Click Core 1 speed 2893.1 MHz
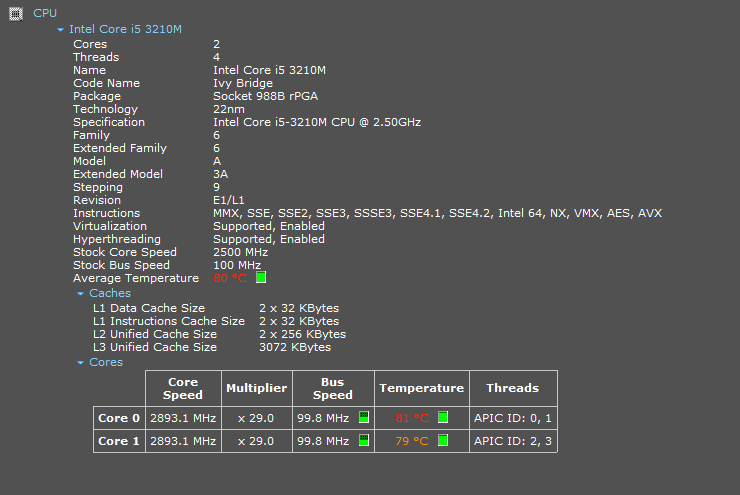The image size is (740, 495). click(183, 441)
